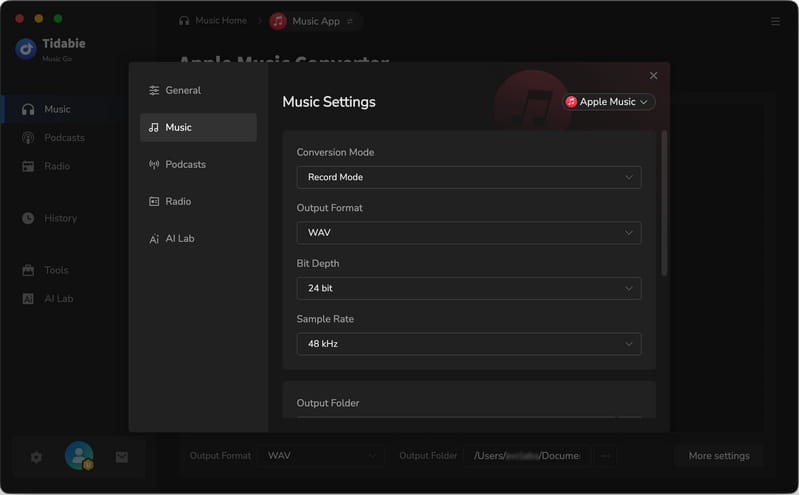This screenshot has height=495, width=799.
Task: Open the Apple Music source dropdown
Action: [608, 102]
